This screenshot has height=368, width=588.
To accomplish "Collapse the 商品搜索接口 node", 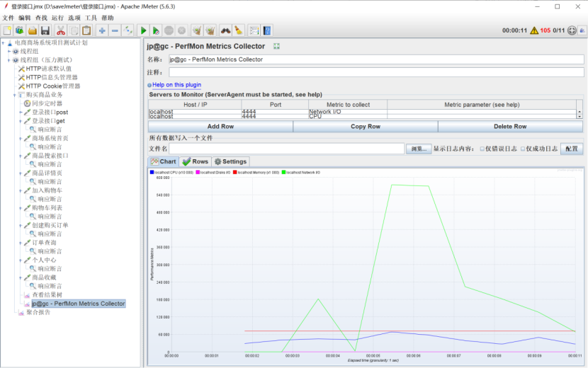I will (21, 156).
